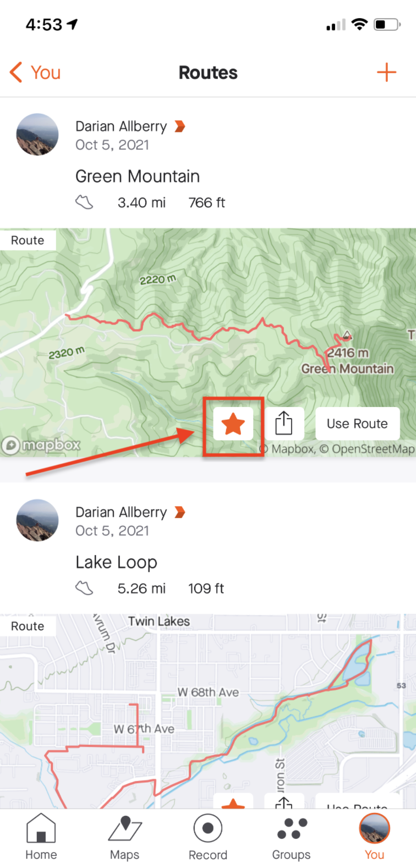Toggle the star on Lake Loop route
This screenshot has width=416, height=868.
click(x=233, y=803)
